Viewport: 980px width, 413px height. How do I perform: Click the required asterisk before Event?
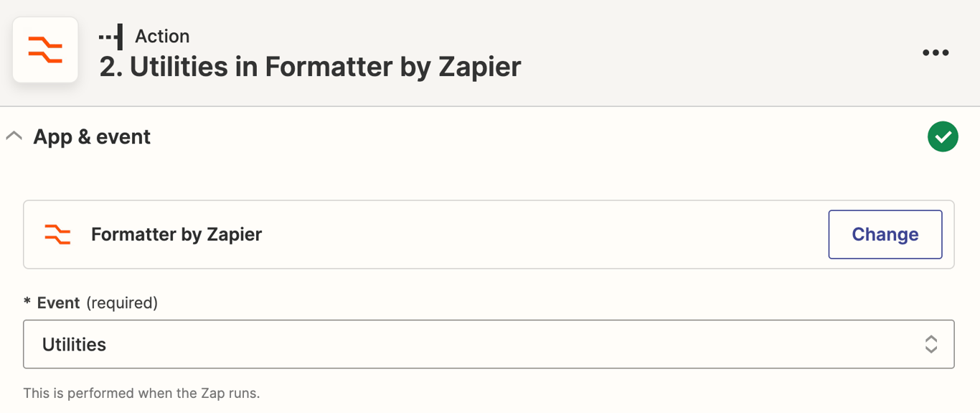pos(27,303)
